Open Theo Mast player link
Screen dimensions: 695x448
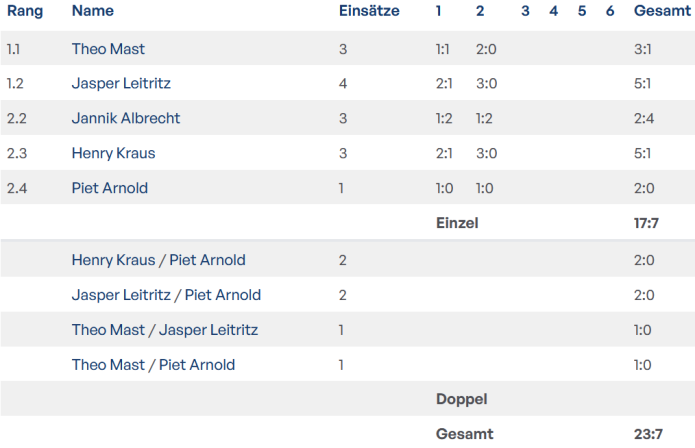click(108, 49)
